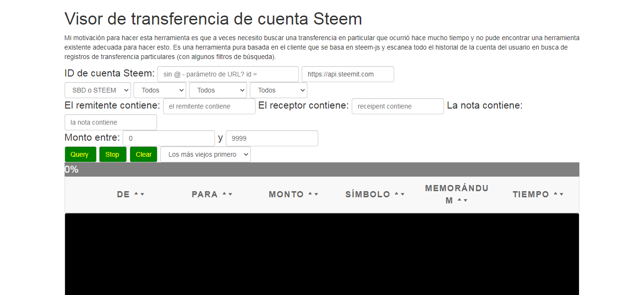
Task: Open the first Todos dropdown
Action: click(x=160, y=90)
